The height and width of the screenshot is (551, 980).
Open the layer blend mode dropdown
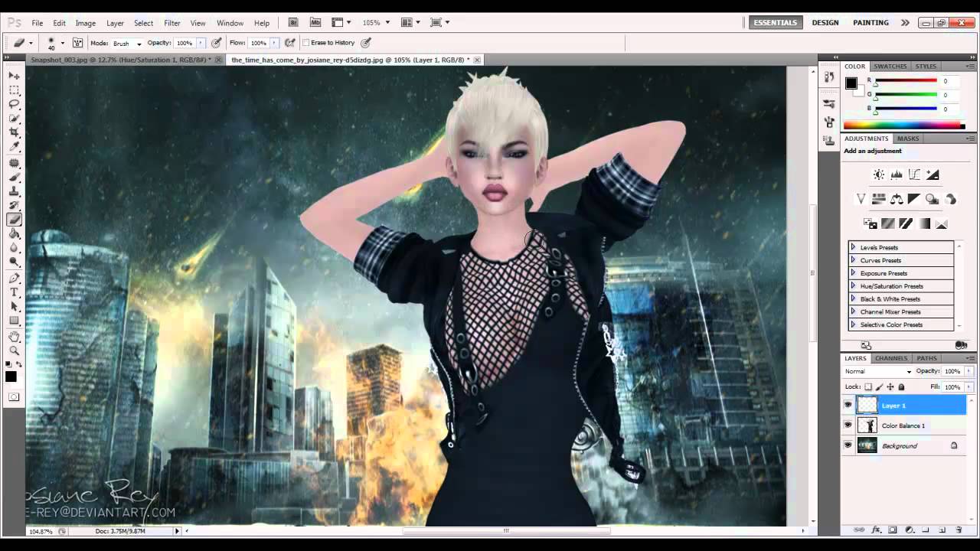(878, 371)
